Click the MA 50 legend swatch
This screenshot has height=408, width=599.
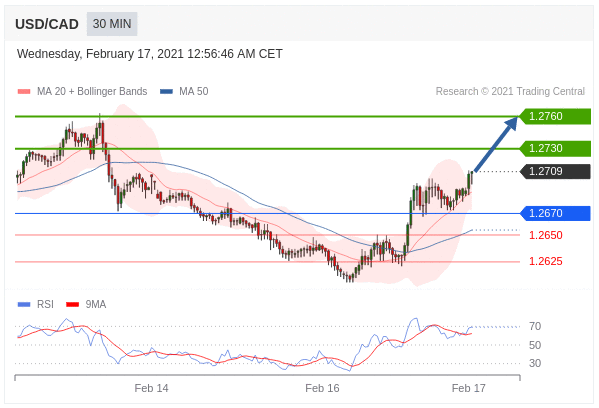click(x=167, y=92)
